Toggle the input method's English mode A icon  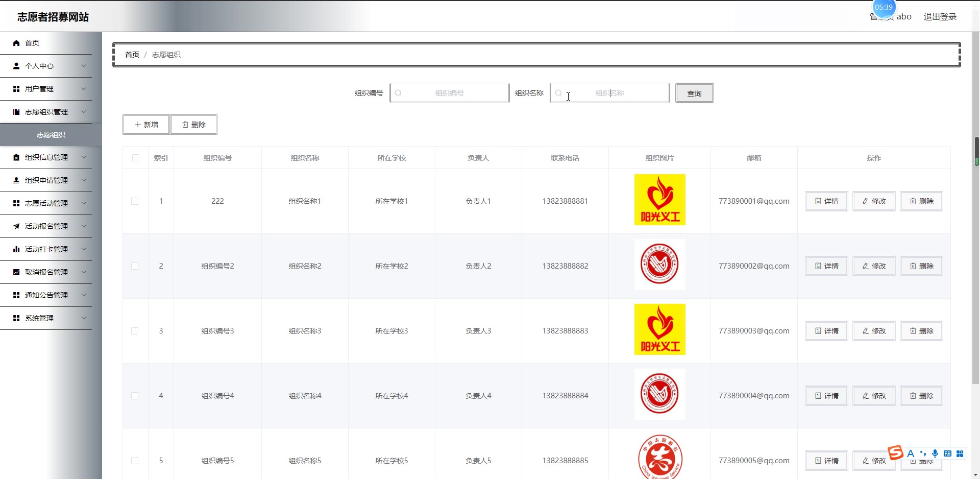tap(911, 453)
